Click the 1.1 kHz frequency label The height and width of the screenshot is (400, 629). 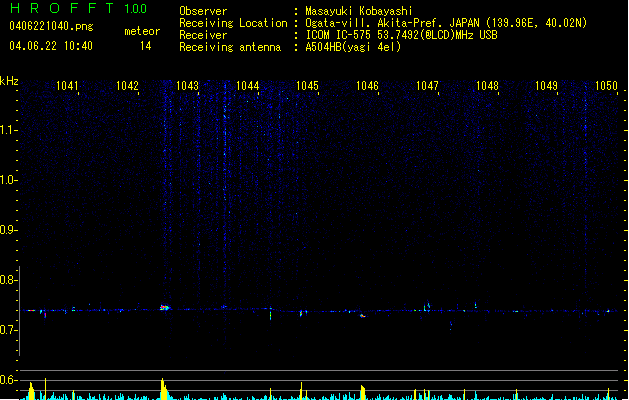pos(8,130)
